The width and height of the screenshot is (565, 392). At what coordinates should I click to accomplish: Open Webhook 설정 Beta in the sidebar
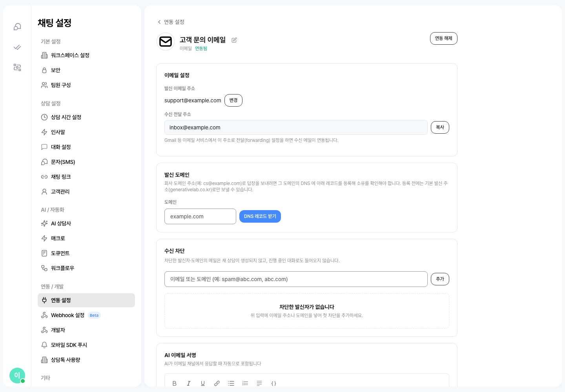(86, 315)
